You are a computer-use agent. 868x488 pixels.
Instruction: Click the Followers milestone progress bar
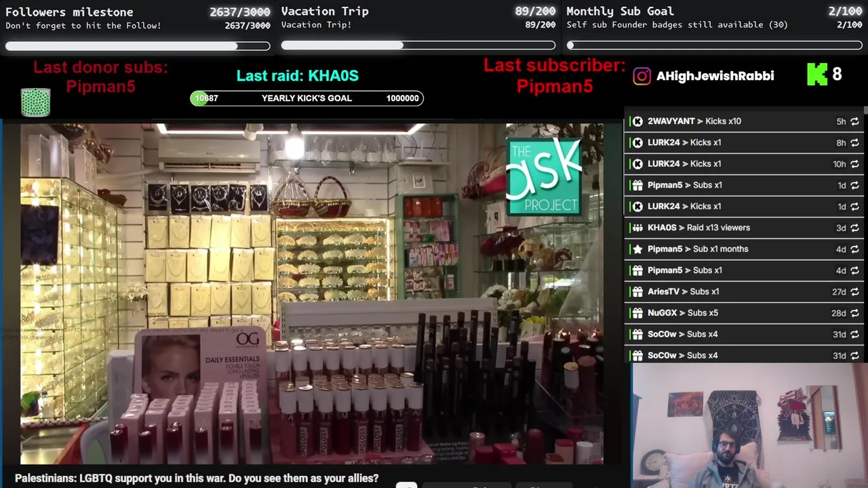coord(138,46)
